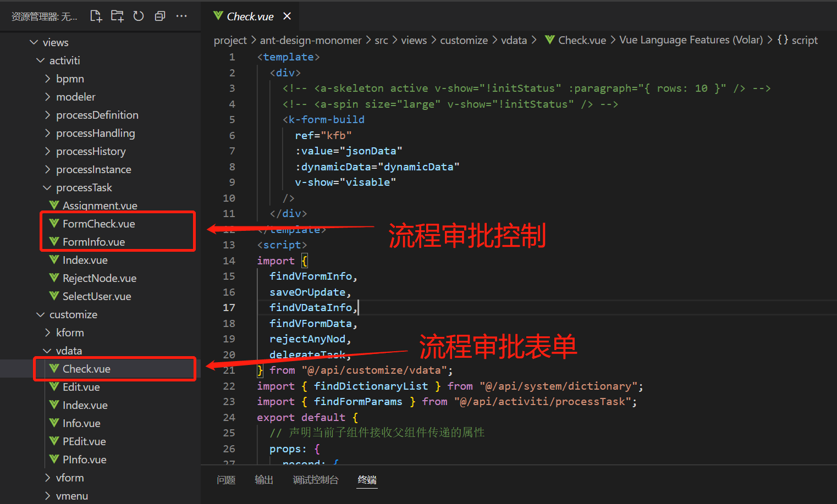Image resolution: width=837 pixels, height=504 pixels.
Task: Click the Vue icon beside FormCheck.vue
Action: pyautogui.click(x=54, y=223)
